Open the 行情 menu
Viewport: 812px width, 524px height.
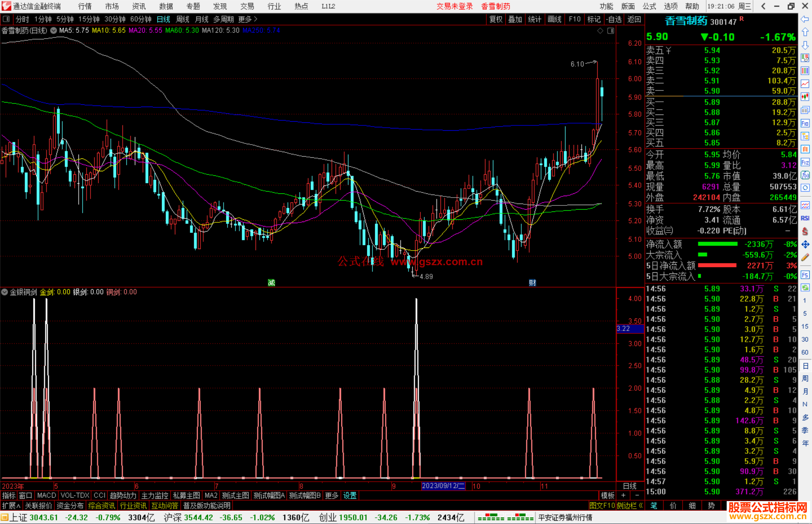tap(85, 6)
